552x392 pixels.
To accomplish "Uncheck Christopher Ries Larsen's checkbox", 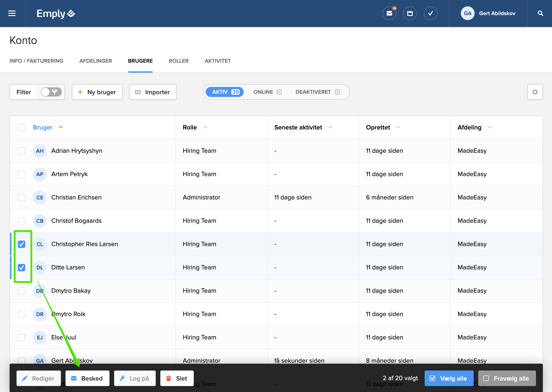I will click(22, 244).
